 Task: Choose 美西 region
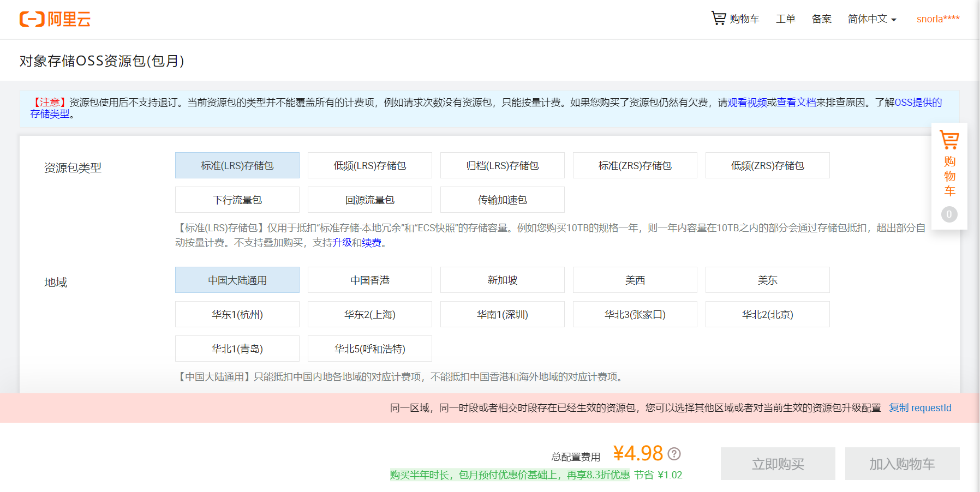click(x=635, y=280)
